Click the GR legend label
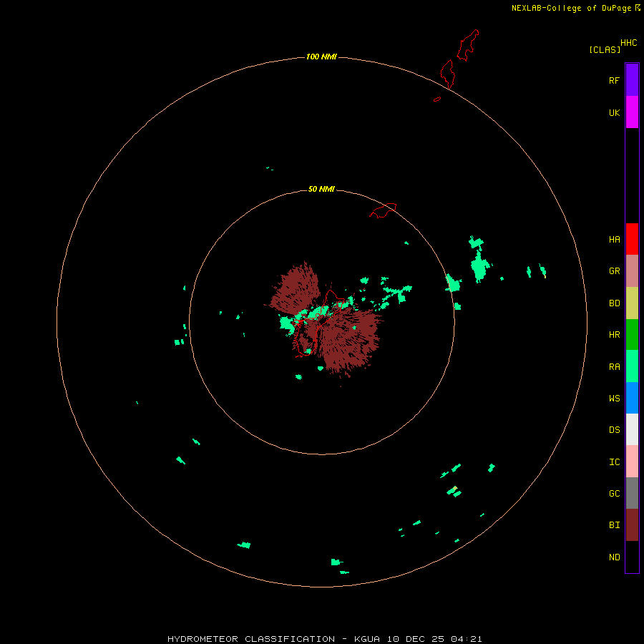The height and width of the screenshot is (644, 644). pyautogui.click(x=615, y=271)
